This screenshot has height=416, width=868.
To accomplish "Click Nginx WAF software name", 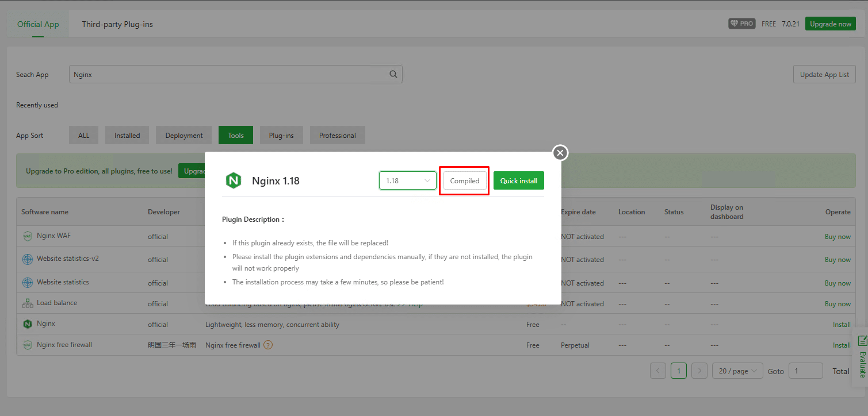I will point(54,236).
